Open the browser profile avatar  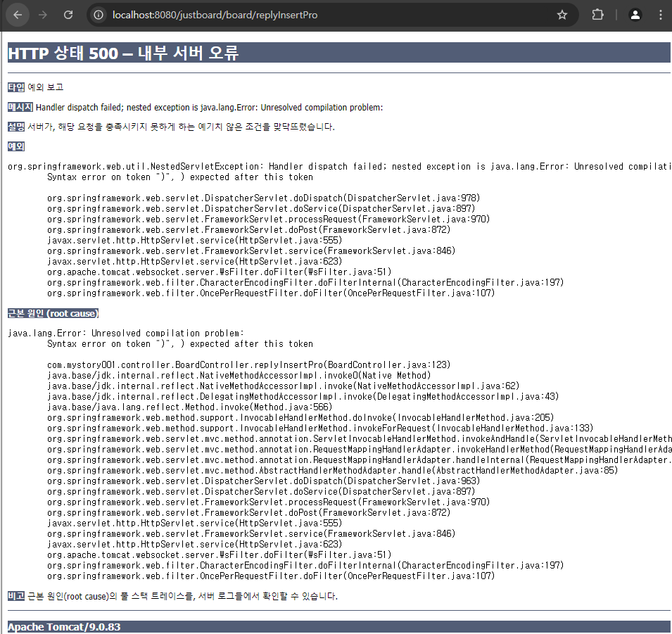(635, 15)
